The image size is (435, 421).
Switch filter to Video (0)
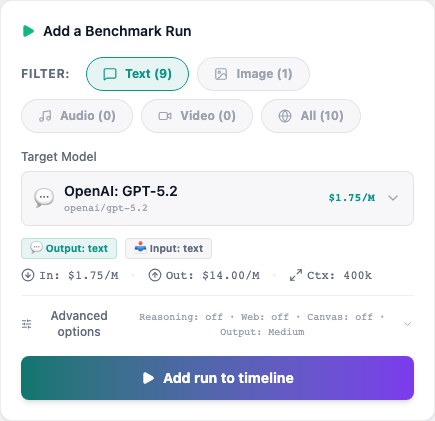pyautogui.click(x=197, y=116)
